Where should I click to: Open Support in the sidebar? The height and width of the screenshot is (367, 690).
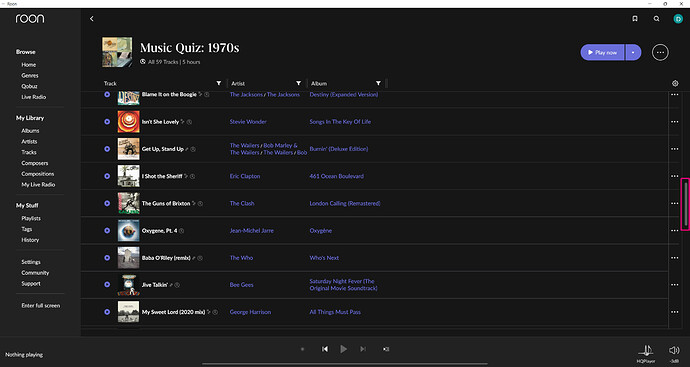31,283
